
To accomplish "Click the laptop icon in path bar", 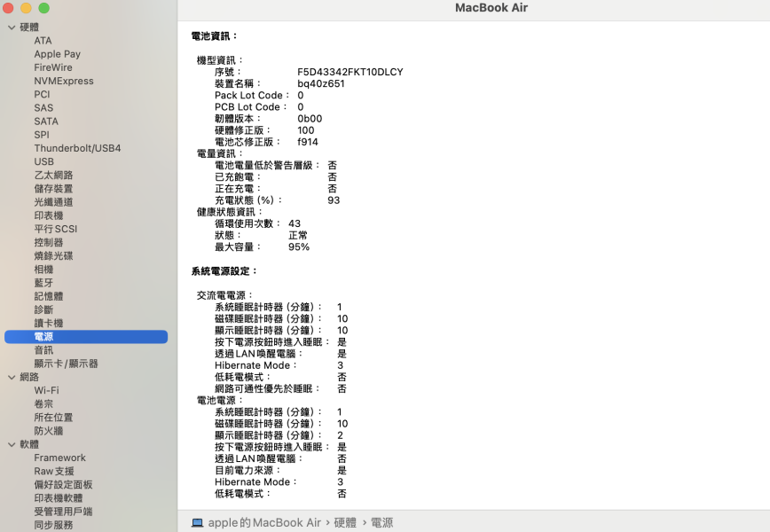I will coord(198,522).
